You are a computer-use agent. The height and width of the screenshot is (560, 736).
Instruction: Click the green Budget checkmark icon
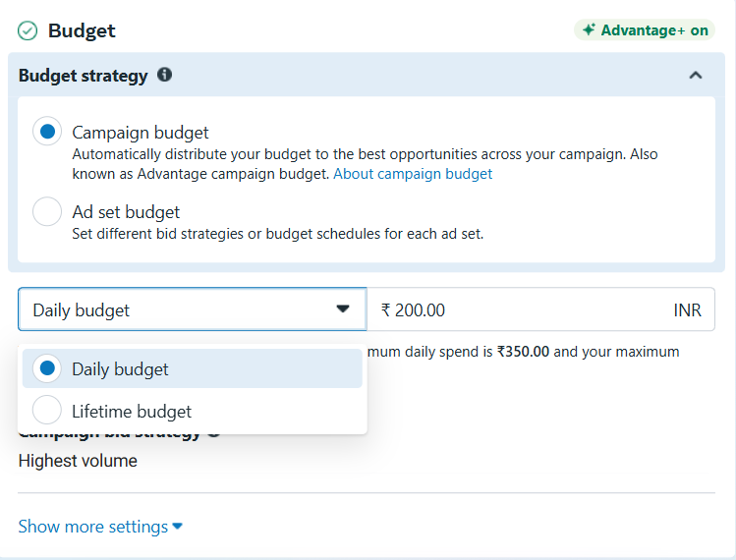point(28,31)
